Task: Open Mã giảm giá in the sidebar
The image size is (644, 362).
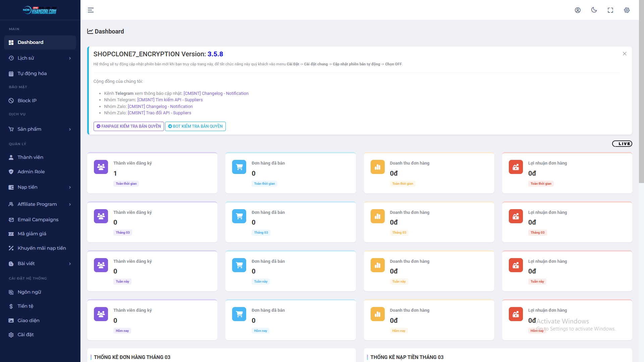Action: [32, 234]
